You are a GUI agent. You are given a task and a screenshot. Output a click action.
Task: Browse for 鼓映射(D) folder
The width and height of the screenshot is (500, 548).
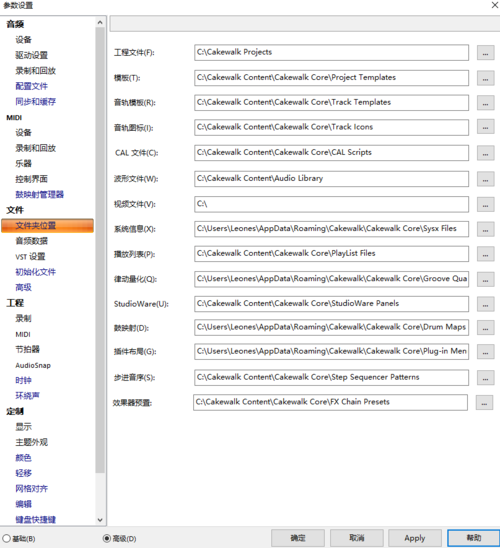(485, 328)
